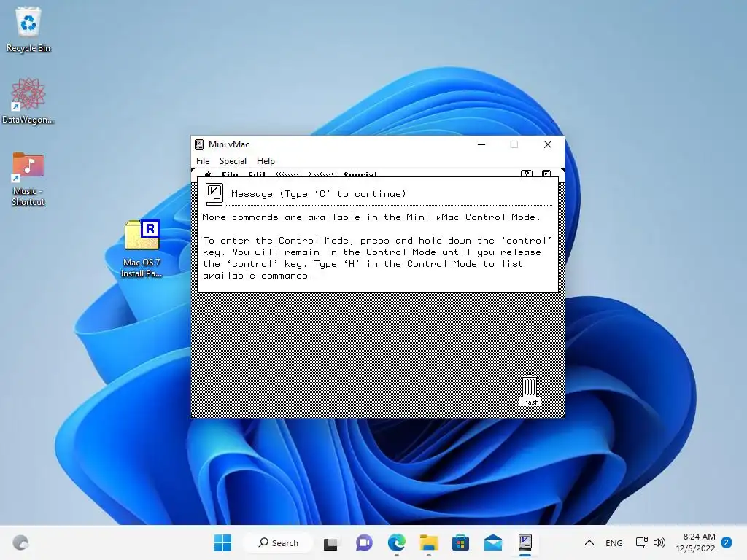
Task: Open the Recycle Bin desktop icon
Action: point(28,29)
